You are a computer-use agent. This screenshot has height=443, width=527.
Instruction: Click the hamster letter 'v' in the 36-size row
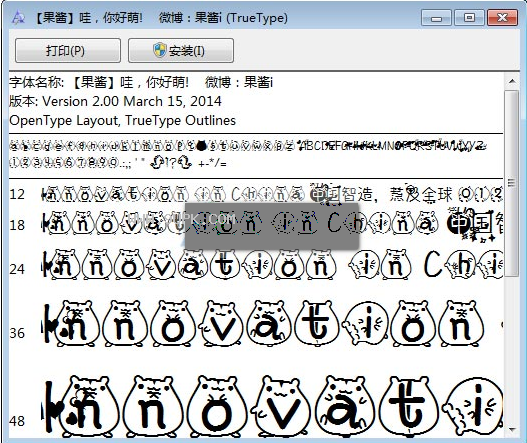[221, 324]
